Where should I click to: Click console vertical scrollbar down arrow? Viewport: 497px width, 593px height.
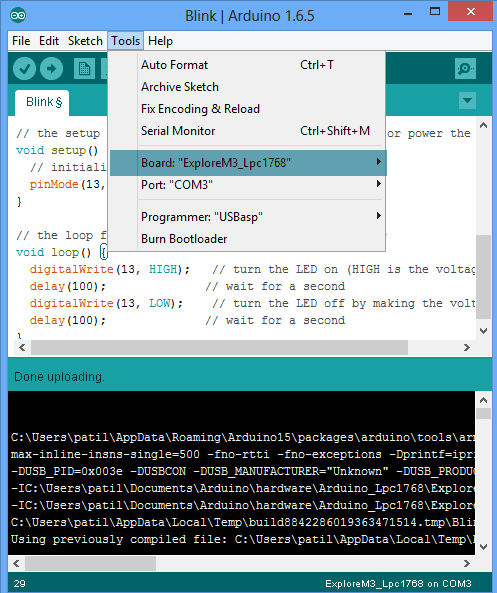(483, 547)
